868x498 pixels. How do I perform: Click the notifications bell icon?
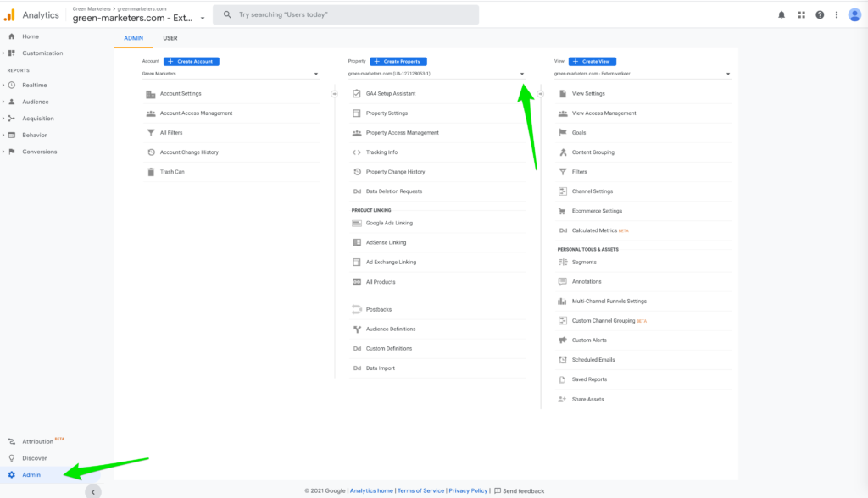(782, 14)
